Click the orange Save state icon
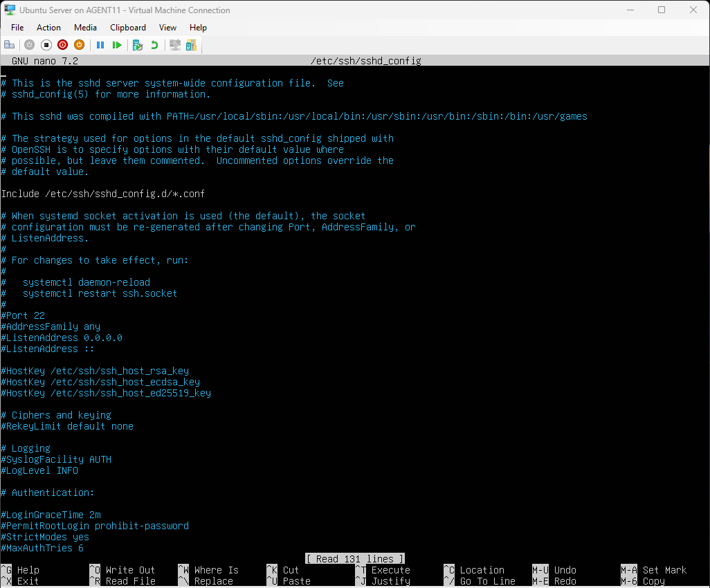The width and height of the screenshot is (710, 588). pyautogui.click(x=80, y=45)
